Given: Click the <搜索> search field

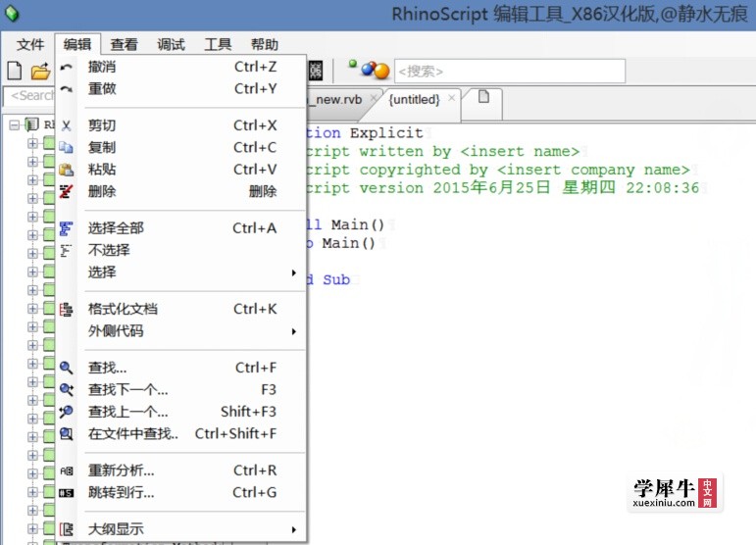Looking at the screenshot, I should tap(510, 72).
